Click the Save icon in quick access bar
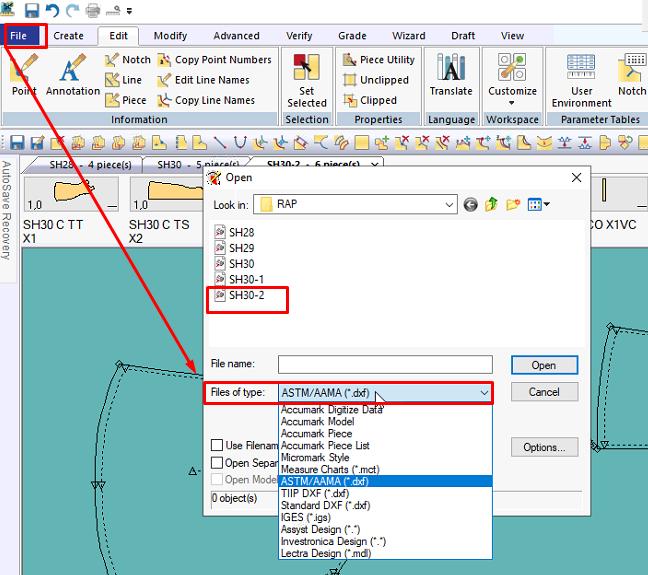 click(32, 10)
